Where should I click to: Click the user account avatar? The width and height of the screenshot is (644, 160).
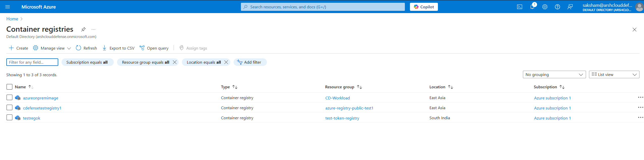pyautogui.click(x=639, y=7)
